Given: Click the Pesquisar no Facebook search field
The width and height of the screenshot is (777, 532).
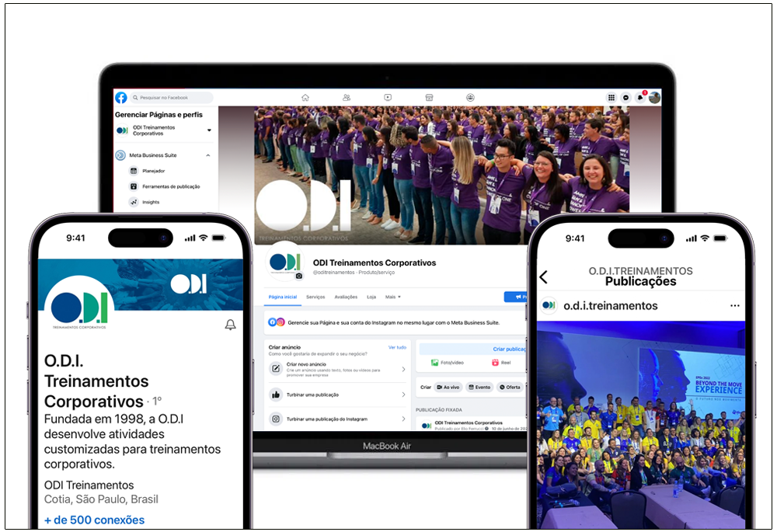Looking at the screenshot, I should [x=171, y=98].
